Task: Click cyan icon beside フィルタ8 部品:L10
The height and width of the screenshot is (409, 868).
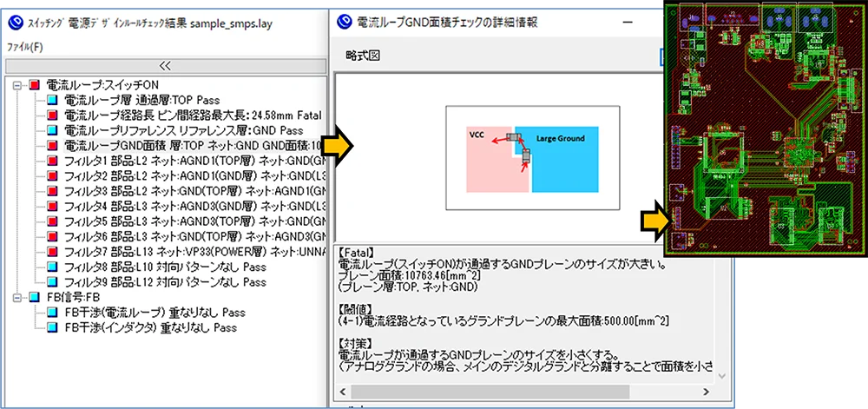Action: (52, 267)
